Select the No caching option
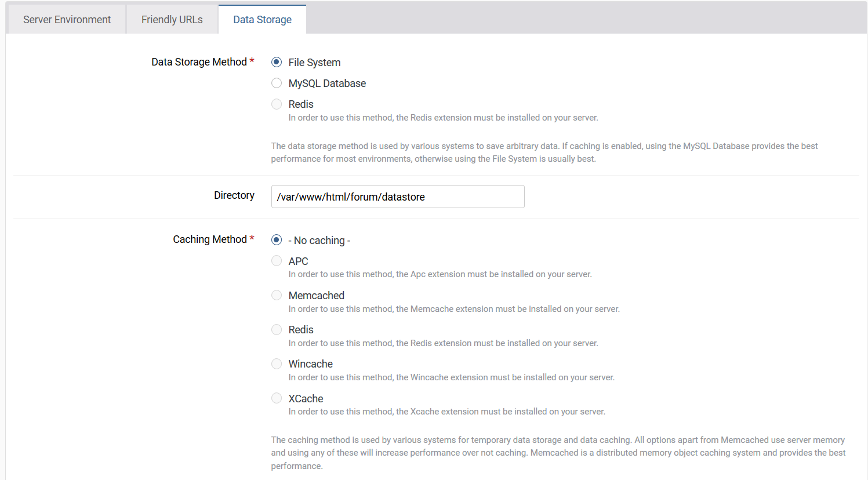The height and width of the screenshot is (480, 868). [x=277, y=240]
